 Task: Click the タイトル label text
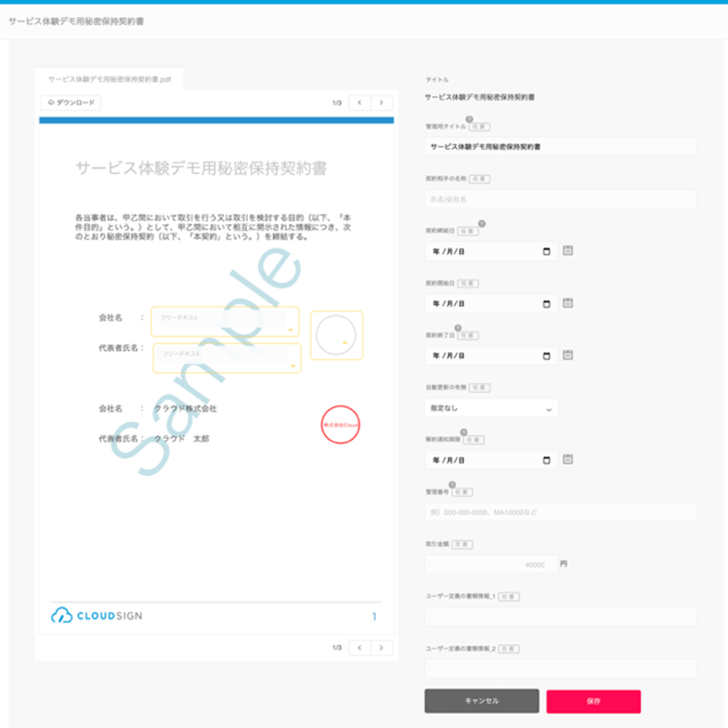tap(437, 80)
